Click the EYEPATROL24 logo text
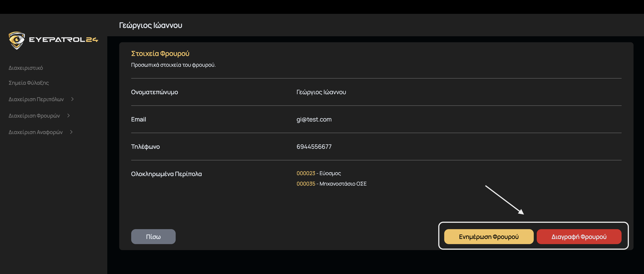Screen dimensions: 644x274 pyautogui.click(x=64, y=40)
